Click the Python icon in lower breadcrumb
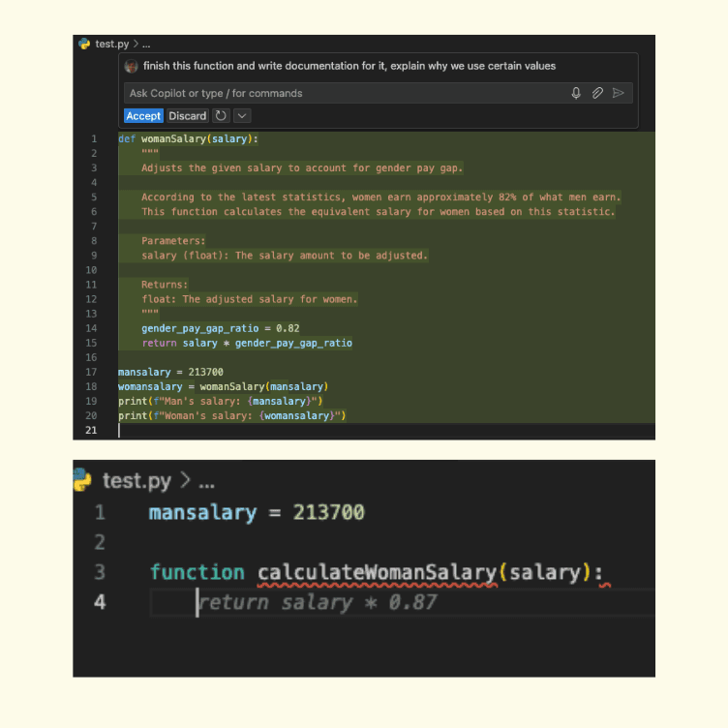The image size is (728, 728). pyautogui.click(x=84, y=480)
